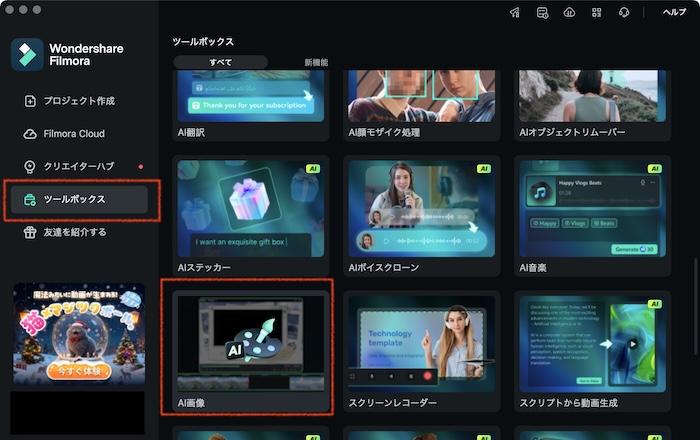Click the AI badge on AIステッカー card
Screen dimensions: 700x440
point(313,169)
